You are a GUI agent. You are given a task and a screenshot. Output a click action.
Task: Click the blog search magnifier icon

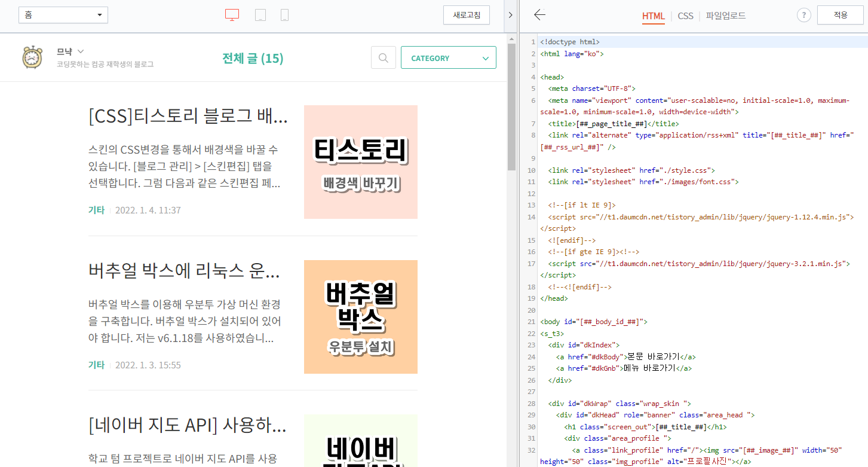384,58
